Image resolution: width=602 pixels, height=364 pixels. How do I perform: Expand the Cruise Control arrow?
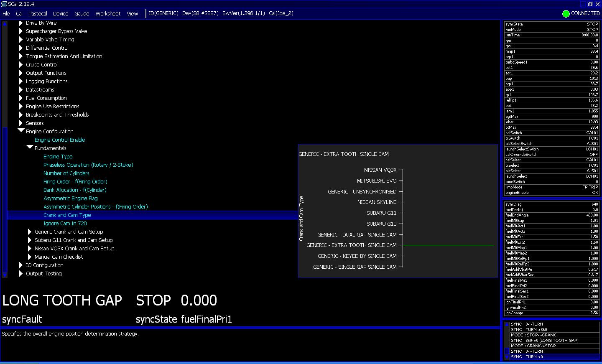tap(20, 64)
